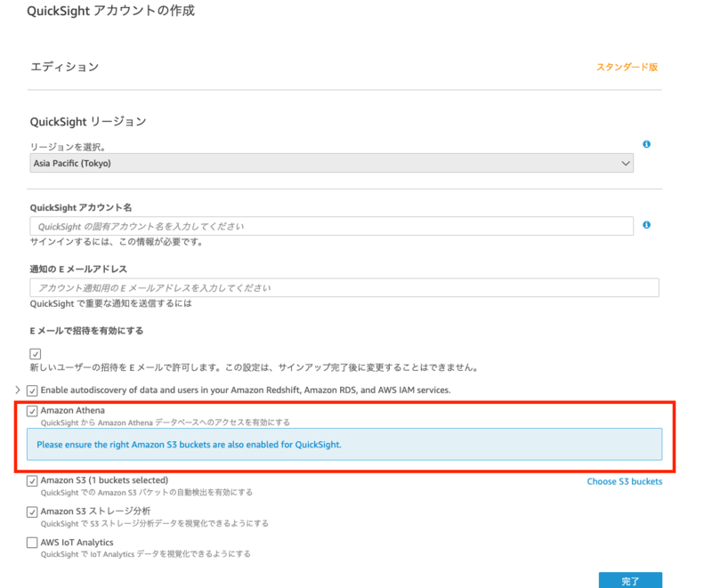
Task: Click the 'E メールで招待を有効にする' label
Action: [86, 331]
